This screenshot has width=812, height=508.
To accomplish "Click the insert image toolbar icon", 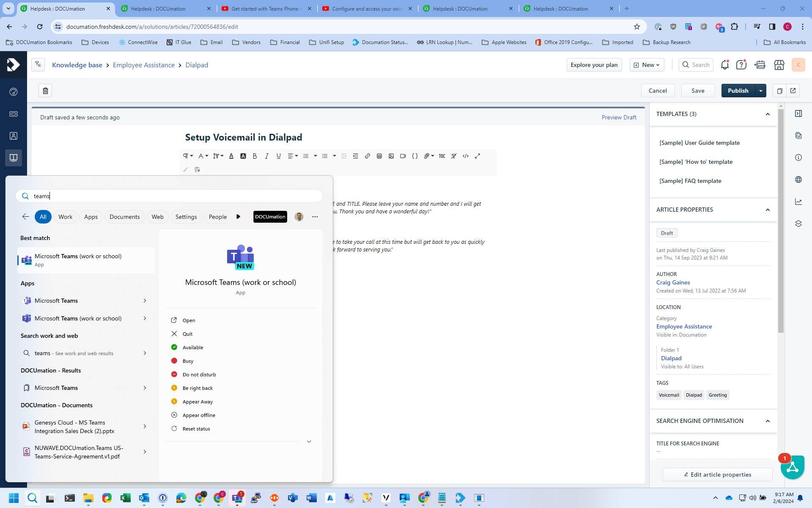I will click(x=391, y=156).
